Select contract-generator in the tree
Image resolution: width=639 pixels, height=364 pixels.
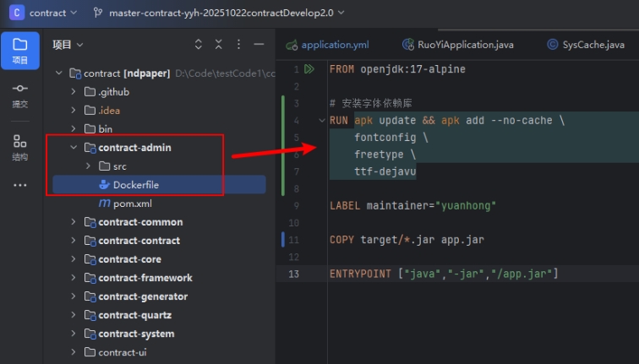(143, 296)
